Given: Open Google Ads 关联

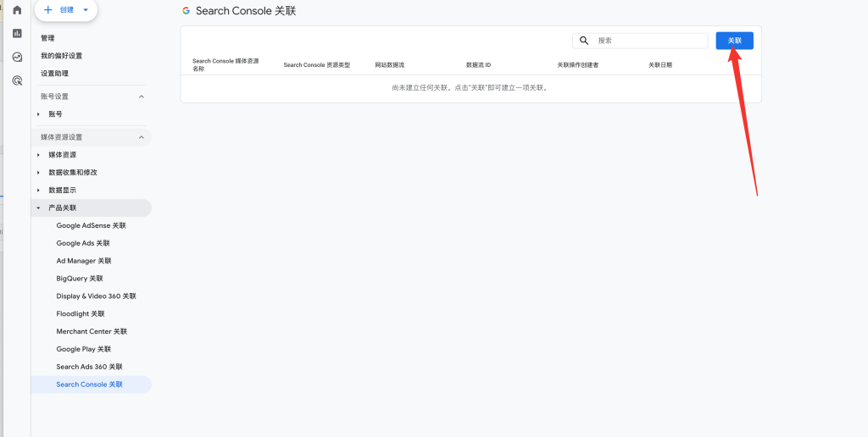Looking at the screenshot, I should coord(83,243).
